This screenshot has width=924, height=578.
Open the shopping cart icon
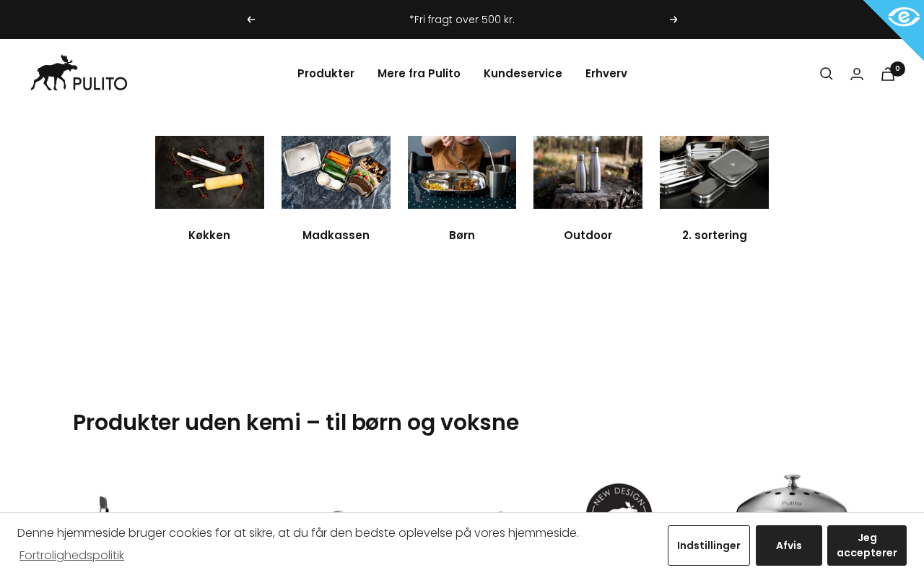tap(889, 74)
